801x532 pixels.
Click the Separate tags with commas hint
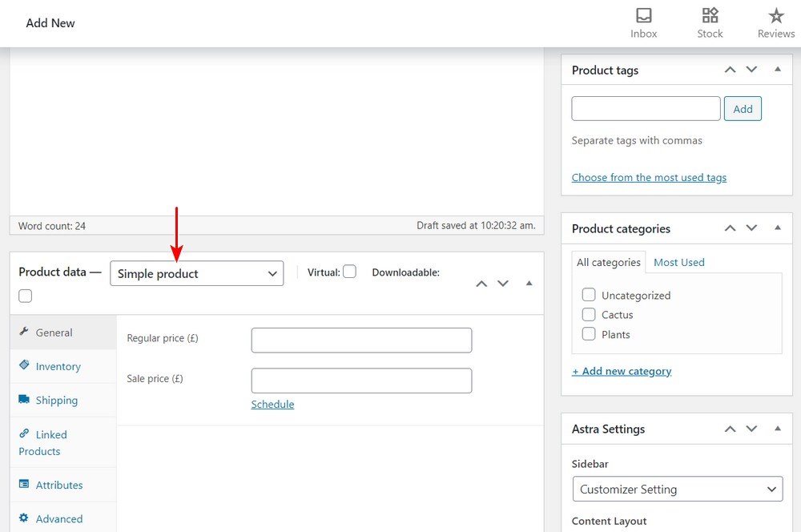click(x=637, y=140)
